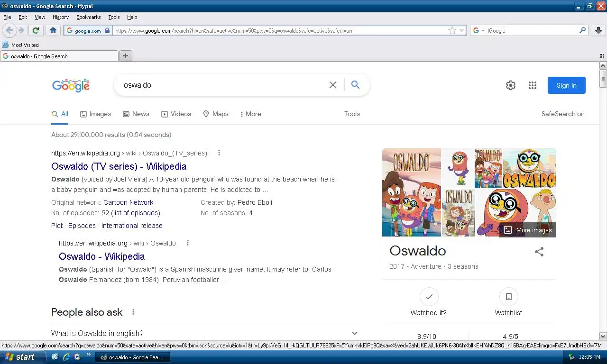Open the File menu
607x364 pixels.
tap(7, 17)
